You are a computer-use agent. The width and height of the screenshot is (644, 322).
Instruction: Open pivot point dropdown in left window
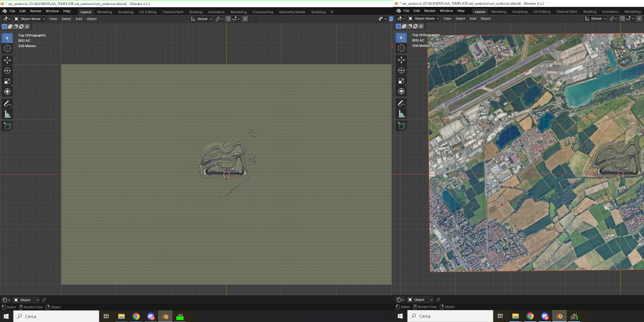(219, 19)
